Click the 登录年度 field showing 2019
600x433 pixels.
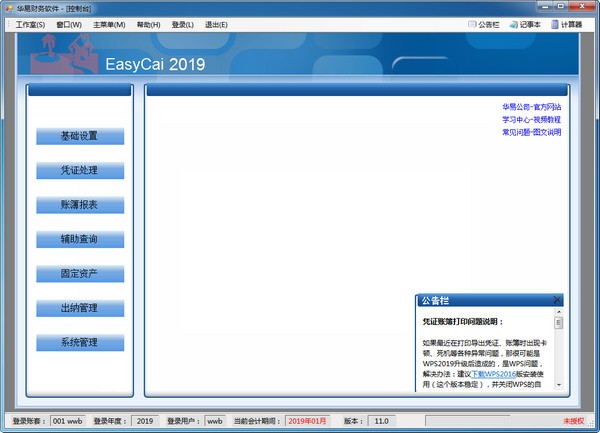click(x=145, y=421)
